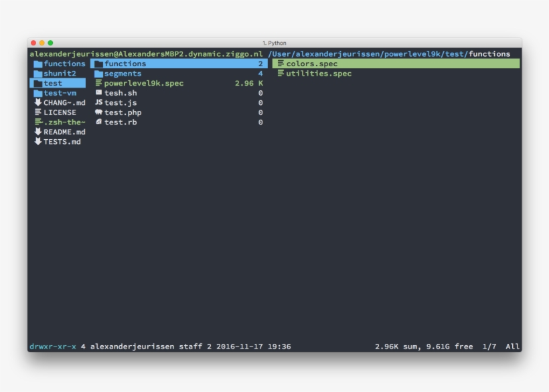This screenshot has height=392, width=549.
Task: Click the shell script icon beside tesh.sh
Action: [98, 93]
